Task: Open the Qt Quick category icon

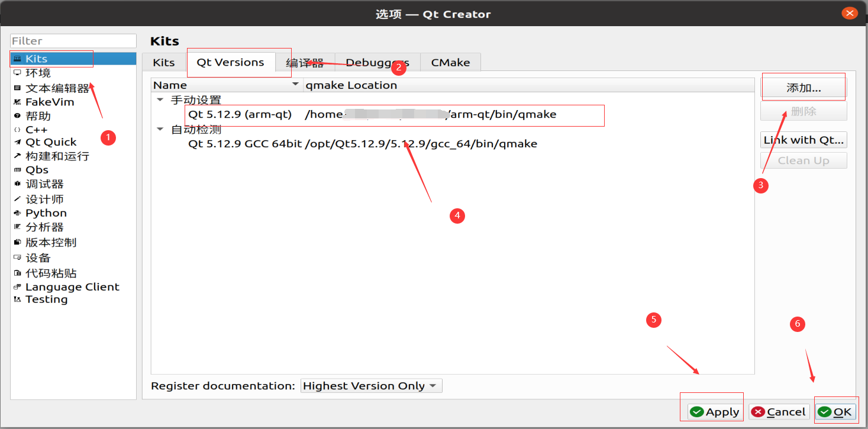Action: click(x=17, y=142)
